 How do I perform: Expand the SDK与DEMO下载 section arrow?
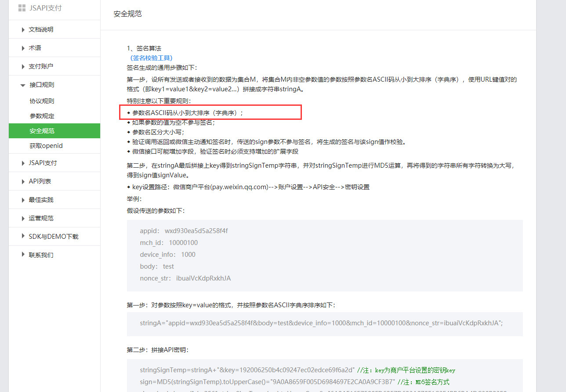[x=23, y=237]
